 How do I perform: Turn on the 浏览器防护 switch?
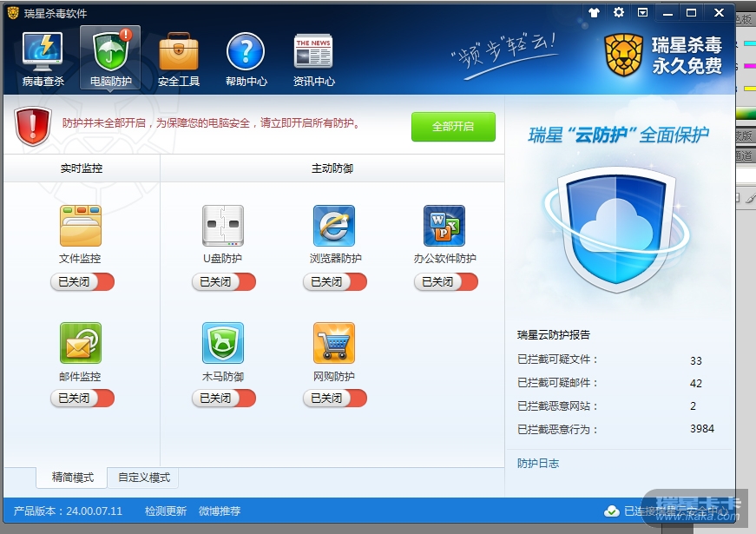point(335,281)
